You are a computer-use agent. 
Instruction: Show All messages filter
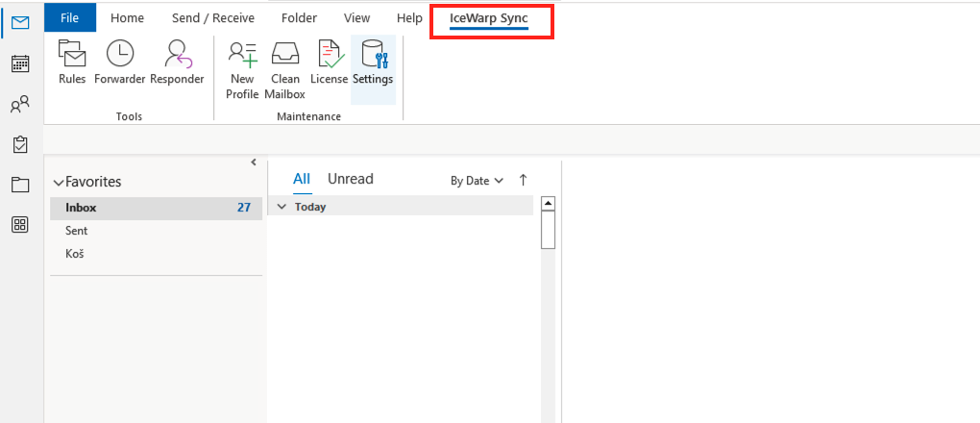click(x=302, y=180)
